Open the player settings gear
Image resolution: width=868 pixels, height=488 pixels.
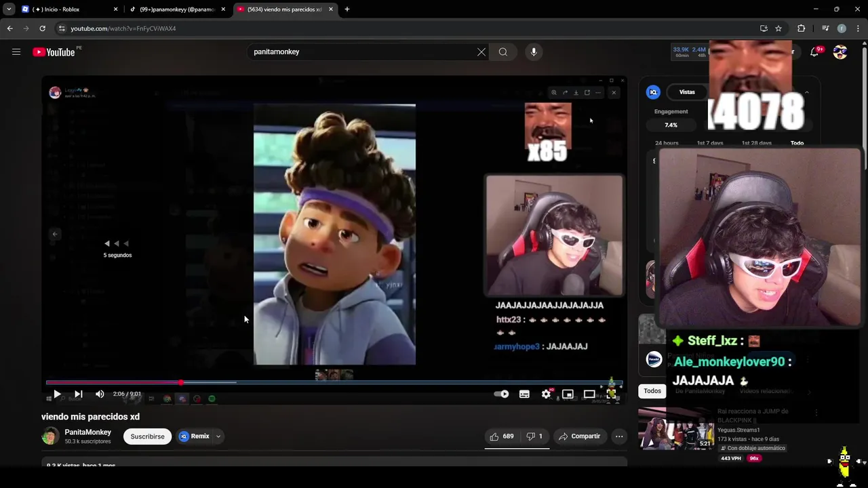tap(546, 394)
